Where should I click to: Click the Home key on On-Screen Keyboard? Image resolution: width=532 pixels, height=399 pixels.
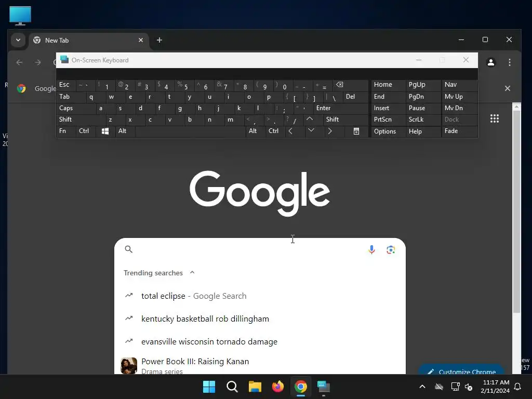coord(389,85)
